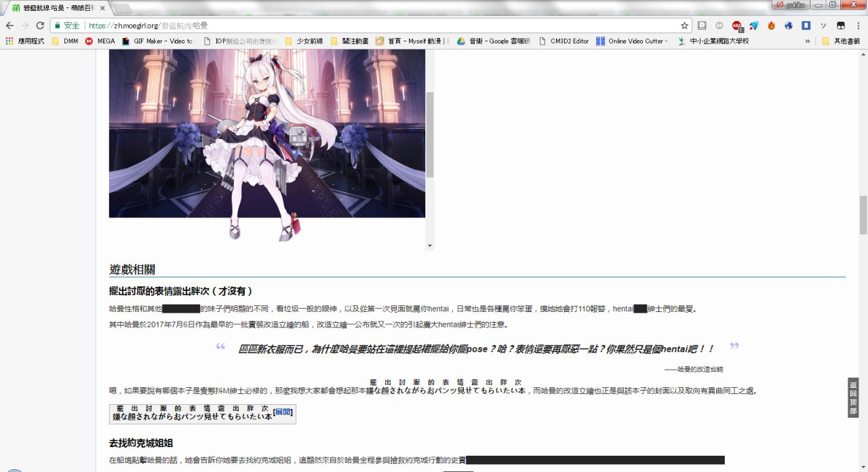868x472 pixels.
Task: Click the 返回頂部 back-to-top button
Action: pyautogui.click(x=852, y=398)
